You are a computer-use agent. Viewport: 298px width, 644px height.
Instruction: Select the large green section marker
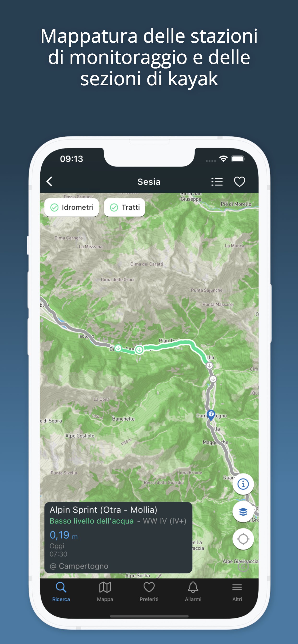[x=139, y=350]
